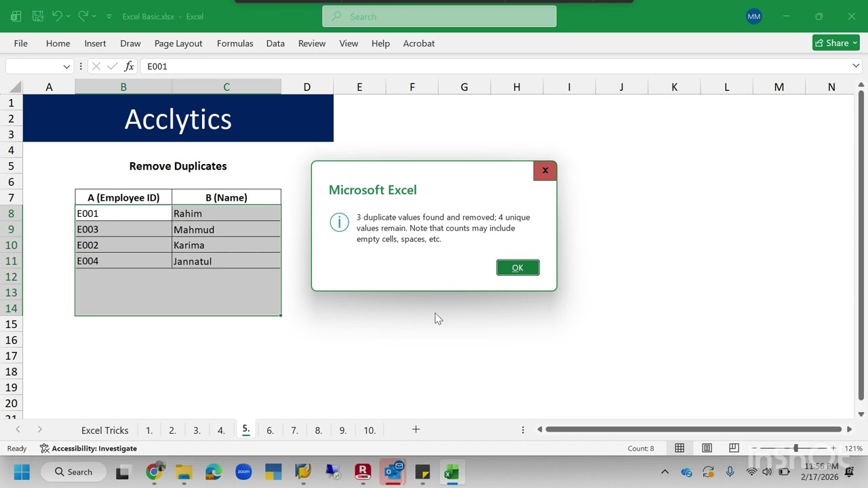The height and width of the screenshot is (488, 868).
Task: Switch to Page Break Preview icon
Action: (734, 449)
